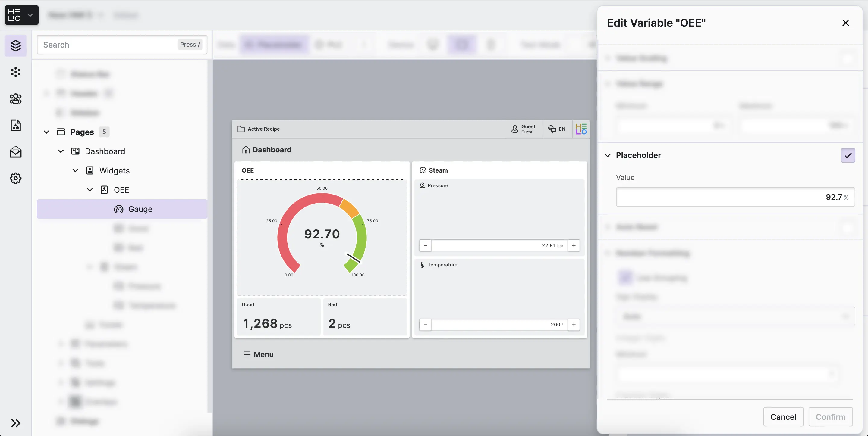Click the Confirm button
This screenshot has width=868, height=436.
pyautogui.click(x=830, y=417)
